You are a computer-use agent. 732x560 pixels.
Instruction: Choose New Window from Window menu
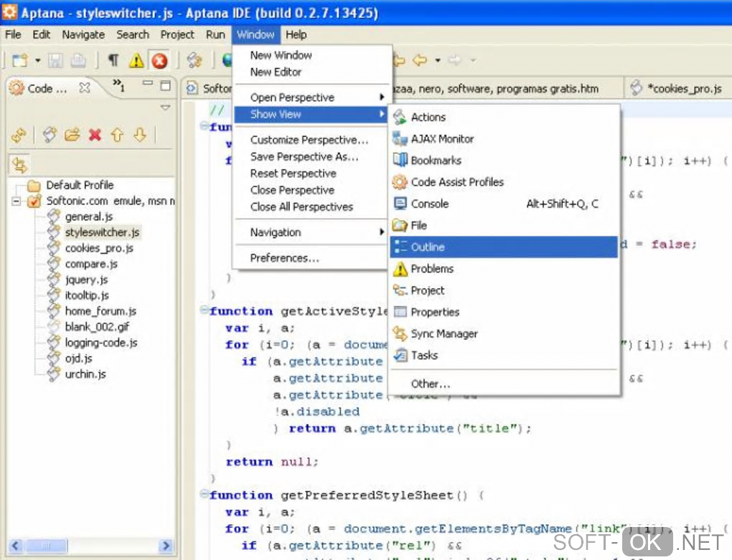[312, 55]
